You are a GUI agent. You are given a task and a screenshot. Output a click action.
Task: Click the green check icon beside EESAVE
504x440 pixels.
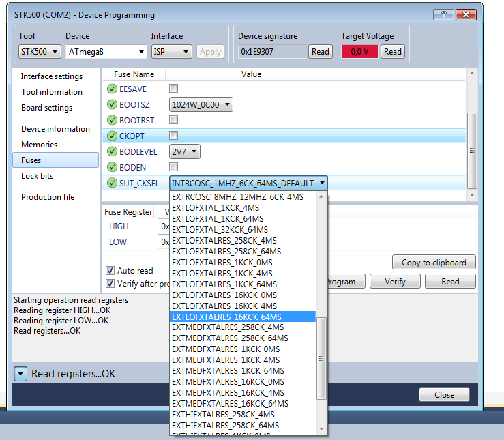pyautogui.click(x=112, y=89)
